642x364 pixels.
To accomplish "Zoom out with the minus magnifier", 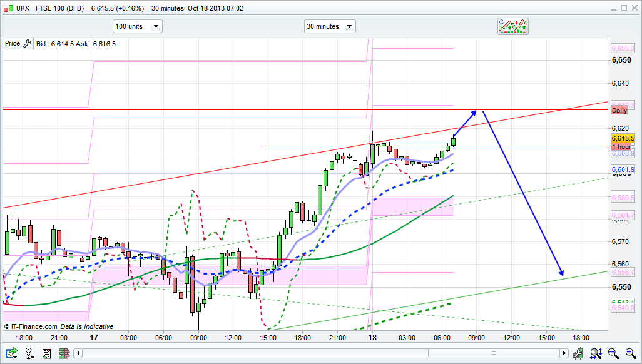I will (613, 354).
